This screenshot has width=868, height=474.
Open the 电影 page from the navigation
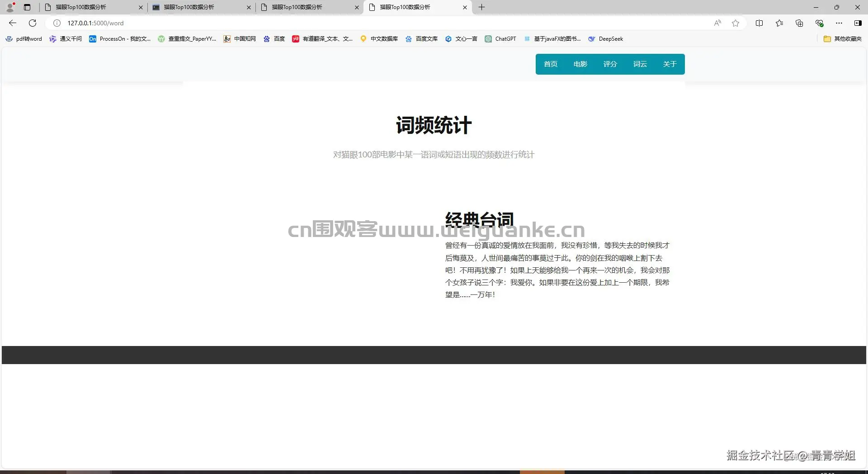pos(580,64)
